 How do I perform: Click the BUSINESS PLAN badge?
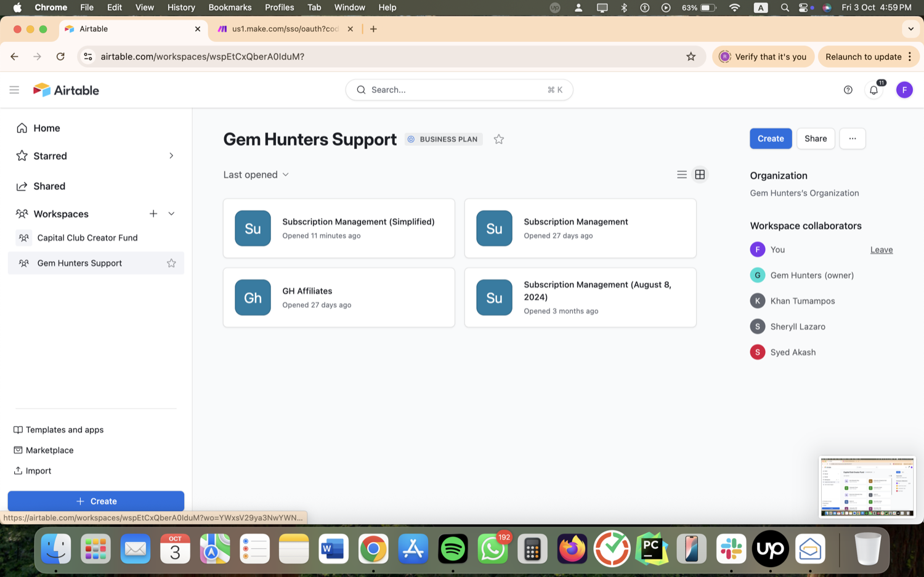coord(444,139)
